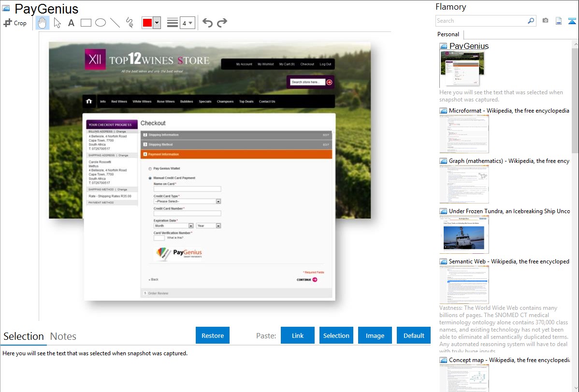The height and width of the screenshot is (392, 579).
Task: Open the Semantic Web - Wikipedia entry title
Action: [509, 261]
